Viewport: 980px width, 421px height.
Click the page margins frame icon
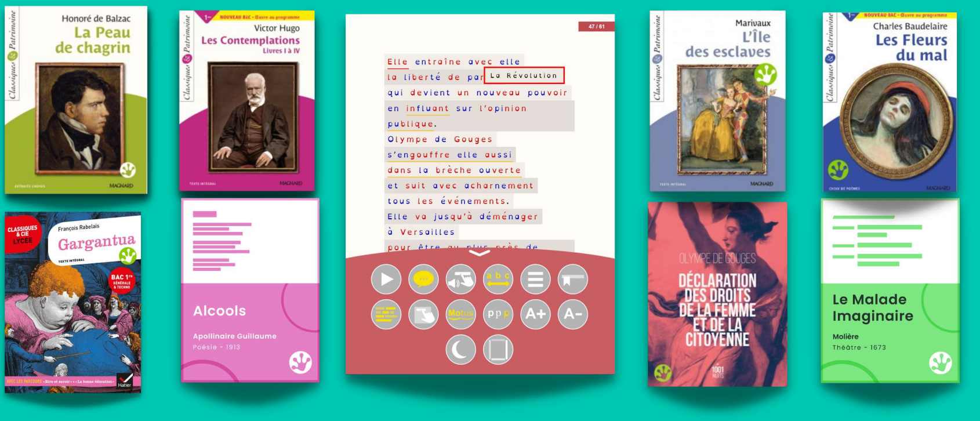pyautogui.click(x=498, y=350)
